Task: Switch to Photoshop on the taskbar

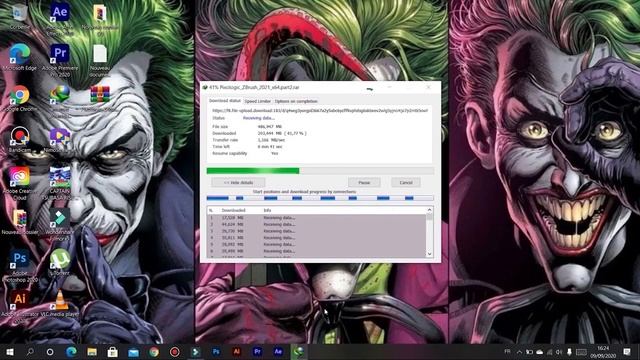Action: 216,351
